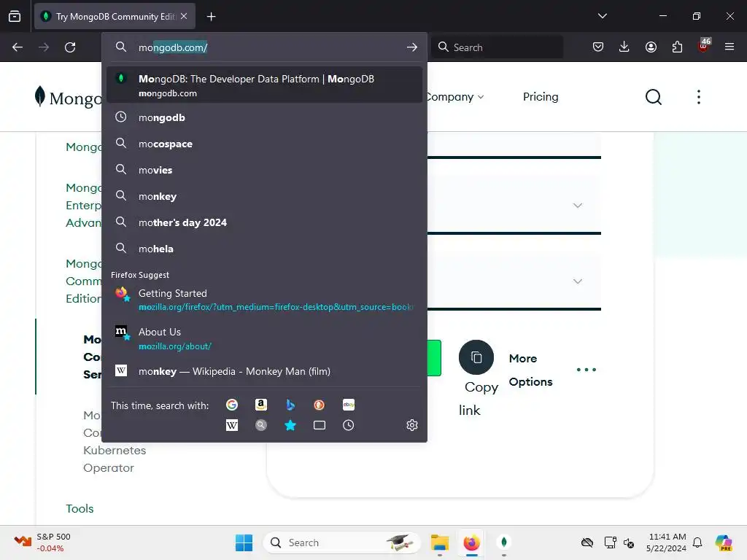Open the Pricing navigation link

pos(541,97)
